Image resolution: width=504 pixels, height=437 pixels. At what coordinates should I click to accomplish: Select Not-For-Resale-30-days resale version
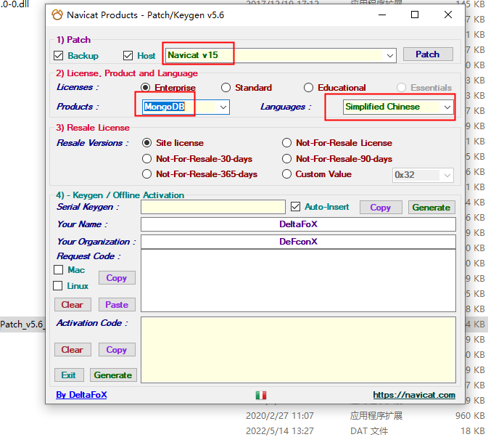coord(147,158)
